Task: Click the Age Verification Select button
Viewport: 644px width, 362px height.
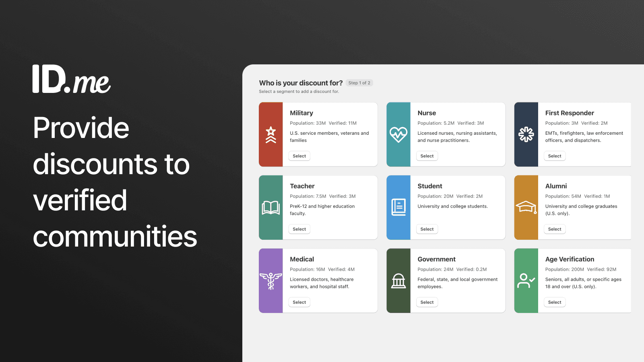Action: 554,302
